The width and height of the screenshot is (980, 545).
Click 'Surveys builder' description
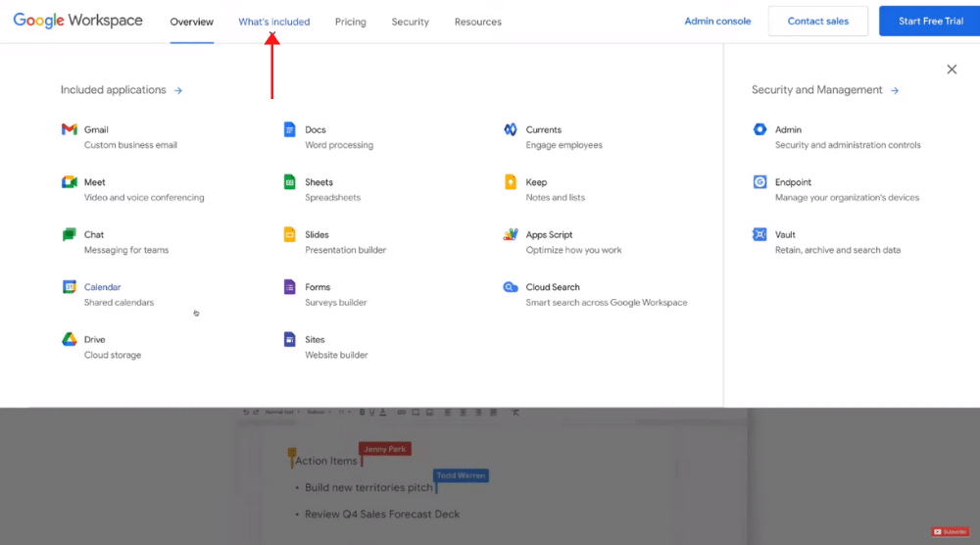335,303
